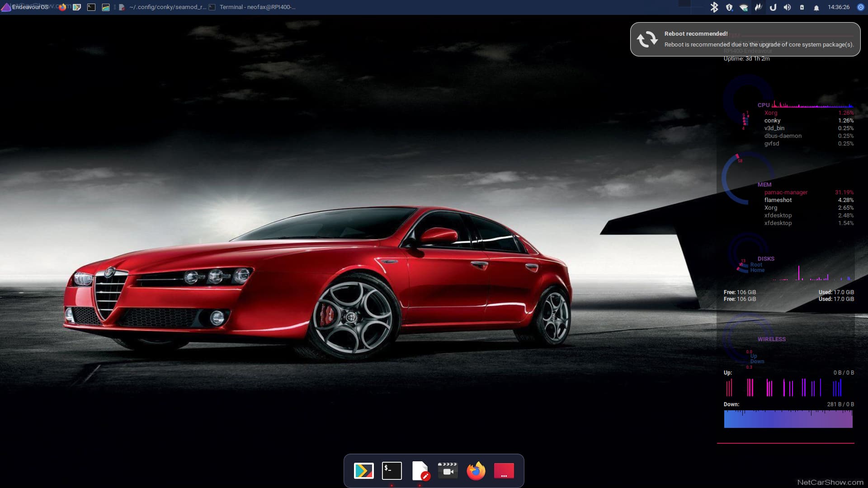The width and height of the screenshot is (868, 488).
Task: Click the v3d_bin process entry
Action: (x=774, y=128)
